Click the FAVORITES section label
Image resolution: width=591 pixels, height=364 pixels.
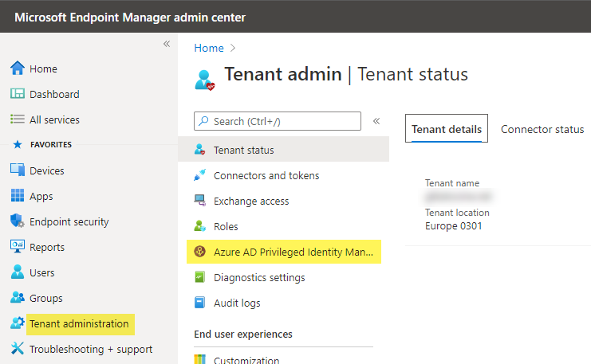point(51,144)
